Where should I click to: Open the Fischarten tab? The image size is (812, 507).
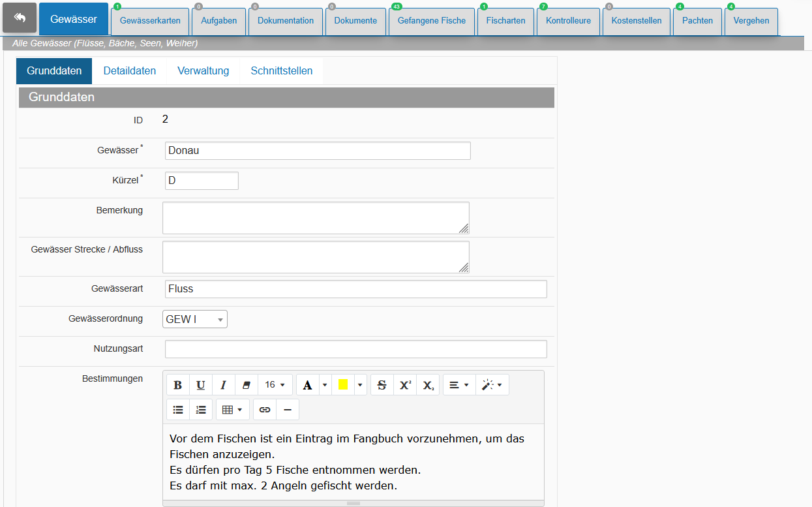pos(505,21)
